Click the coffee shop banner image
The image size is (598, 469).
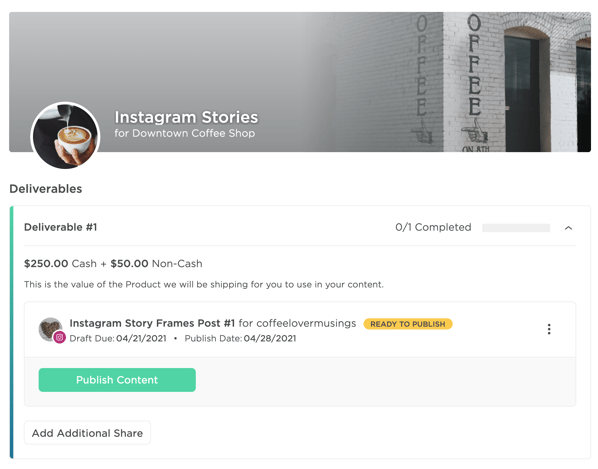tap(300, 82)
